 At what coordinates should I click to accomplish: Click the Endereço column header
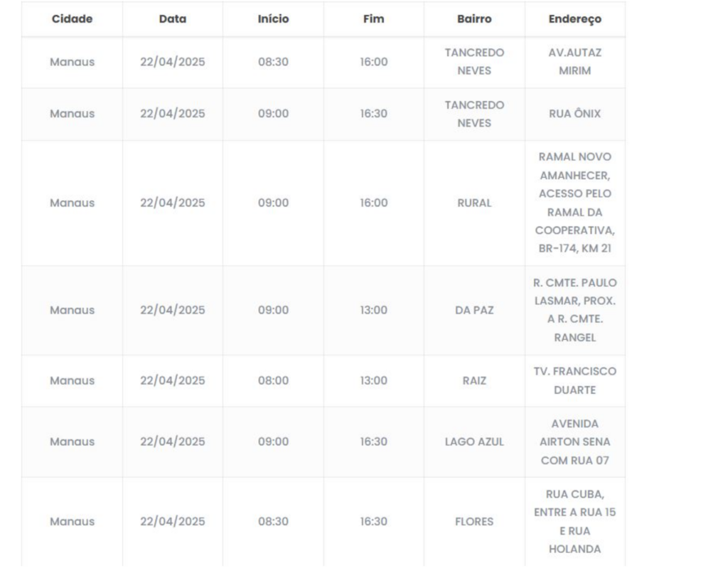coord(575,19)
